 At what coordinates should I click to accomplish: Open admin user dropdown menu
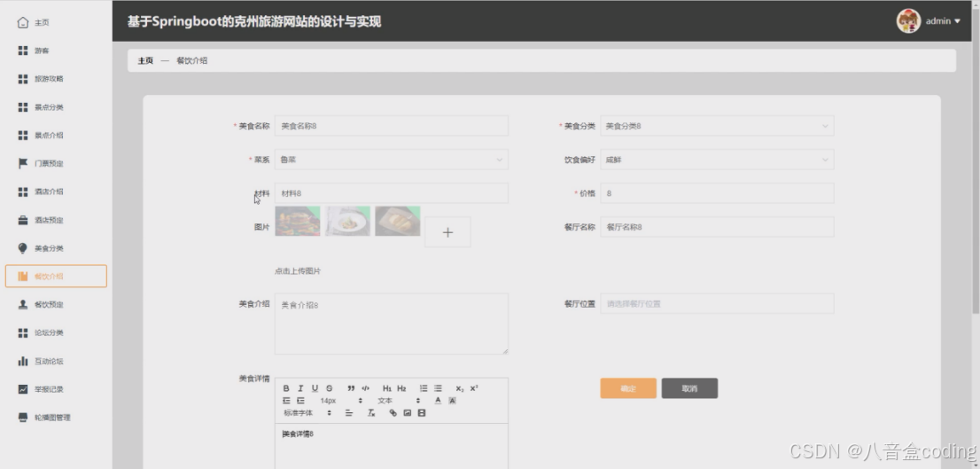pyautogui.click(x=943, y=21)
